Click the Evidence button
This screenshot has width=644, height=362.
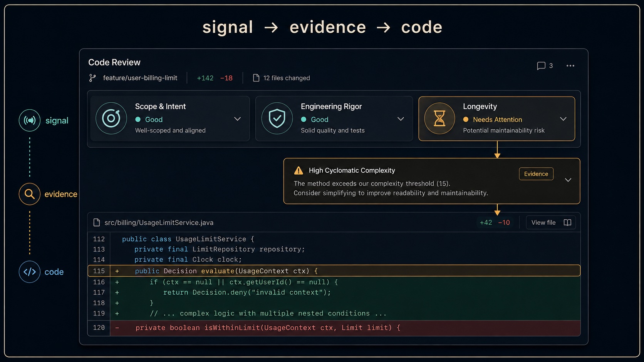pyautogui.click(x=536, y=174)
